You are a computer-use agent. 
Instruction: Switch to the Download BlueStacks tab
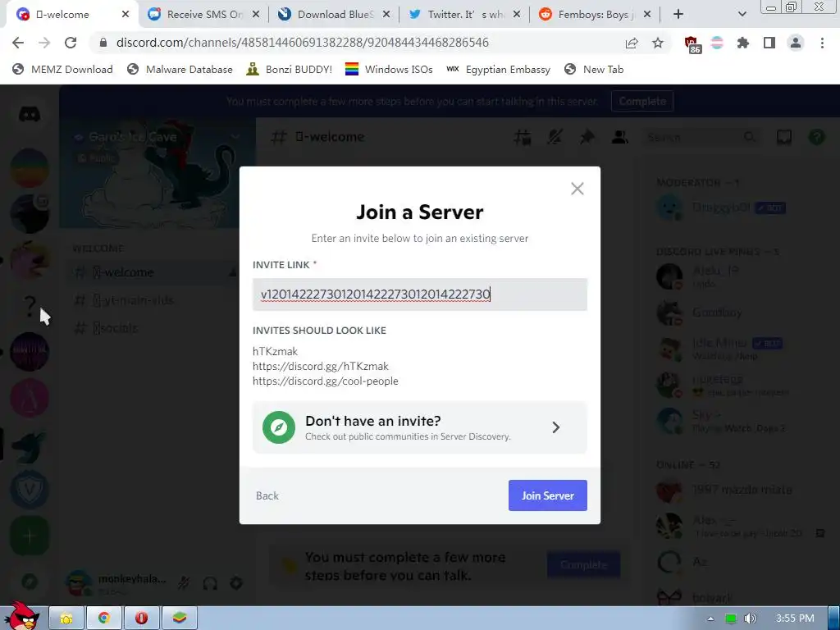[x=336, y=15]
